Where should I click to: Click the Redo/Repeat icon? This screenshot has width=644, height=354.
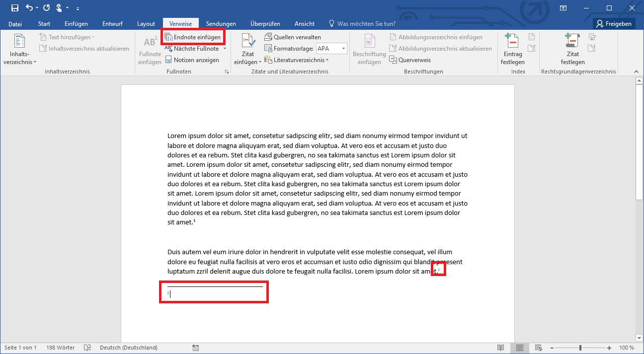pos(47,8)
